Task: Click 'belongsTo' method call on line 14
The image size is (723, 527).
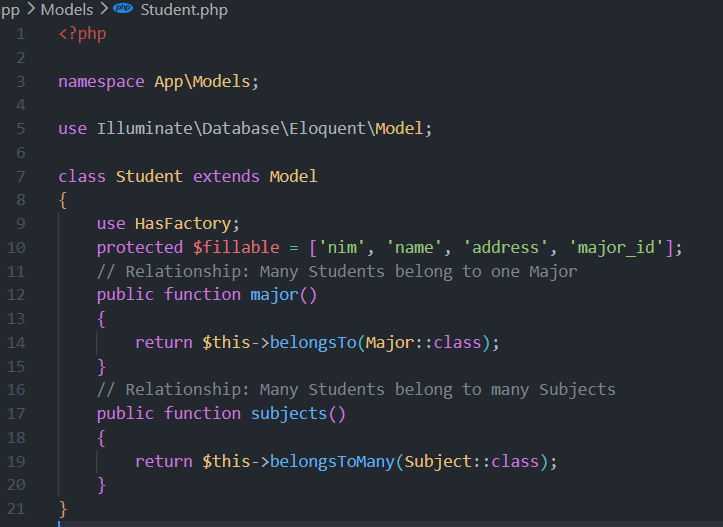Action: pos(313,343)
